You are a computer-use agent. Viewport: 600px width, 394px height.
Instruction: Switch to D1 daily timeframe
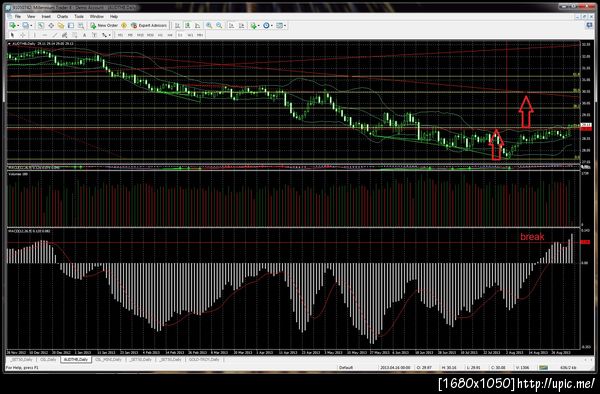(180, 35)
